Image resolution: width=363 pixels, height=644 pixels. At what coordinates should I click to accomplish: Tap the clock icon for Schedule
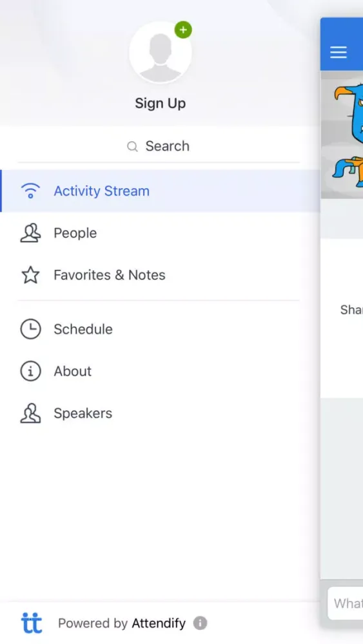coord(30,329)
